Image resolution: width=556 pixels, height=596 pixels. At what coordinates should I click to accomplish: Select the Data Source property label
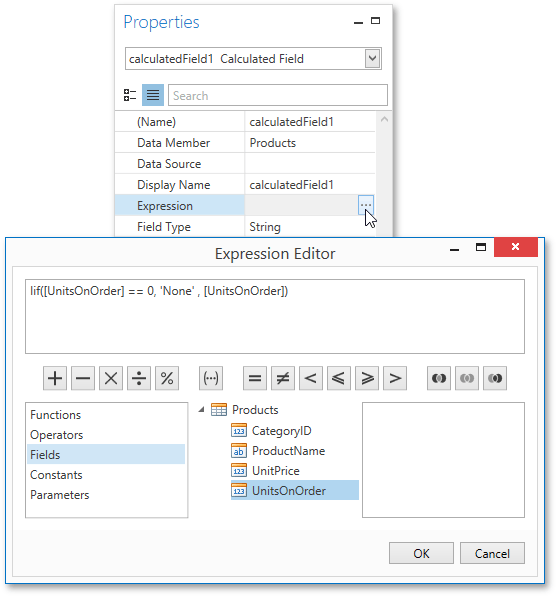click(169, 164)
